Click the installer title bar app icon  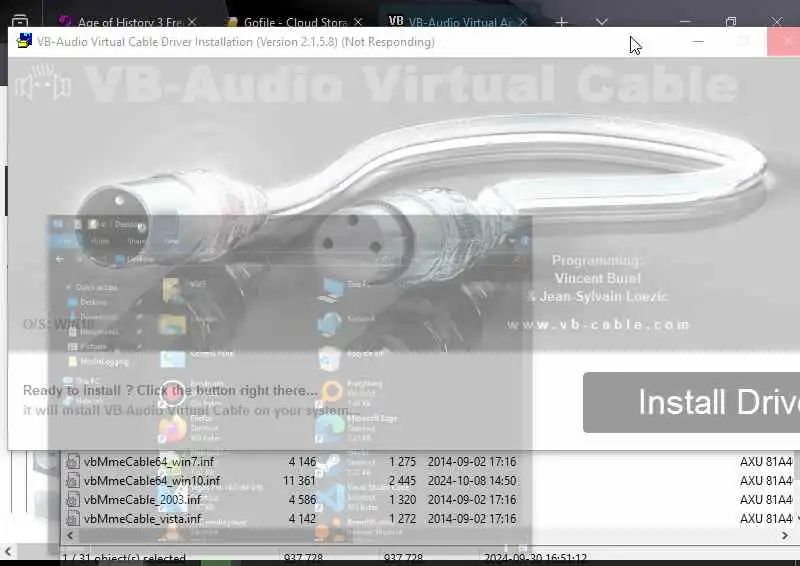[x=24, y=41]
